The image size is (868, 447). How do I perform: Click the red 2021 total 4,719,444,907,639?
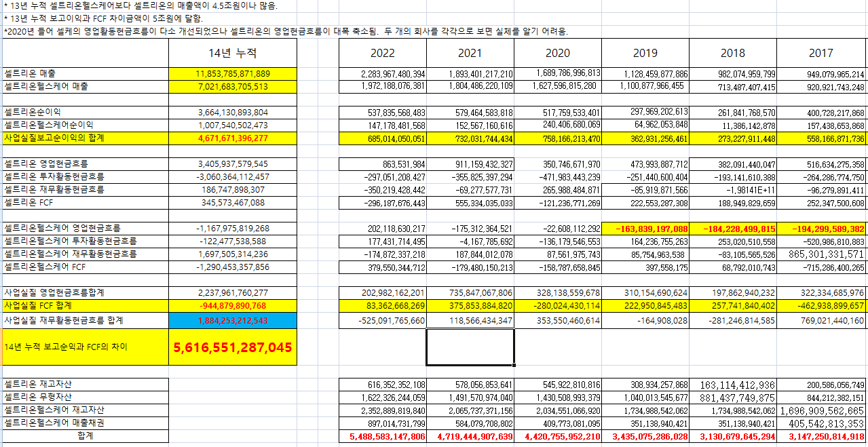point(470,435)
